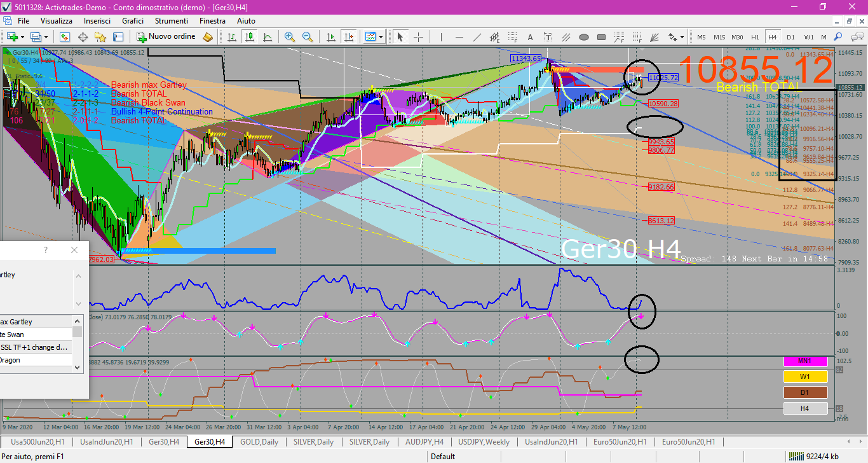
Task: Open the Grafici menu
Action: tap(133, 21)
